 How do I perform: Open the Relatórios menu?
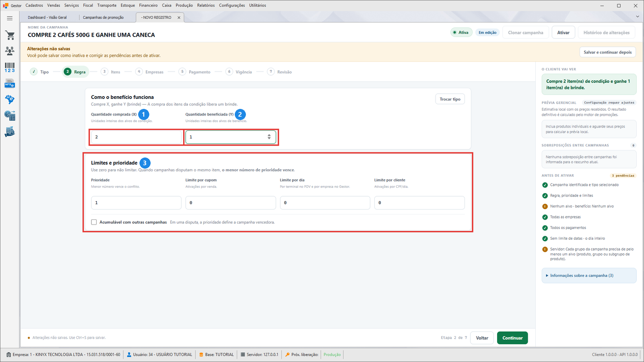pyautogui.click(x=206, y=5)
